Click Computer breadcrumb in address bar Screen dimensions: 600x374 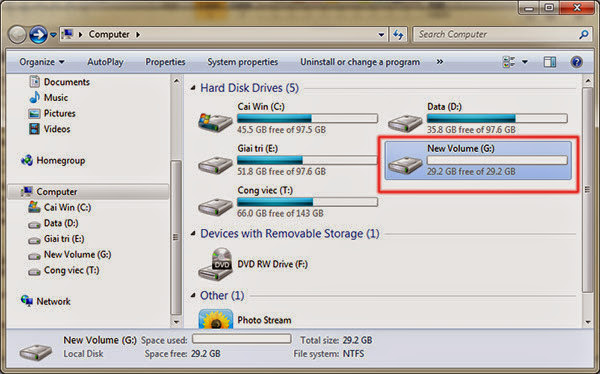pos(109,34)
